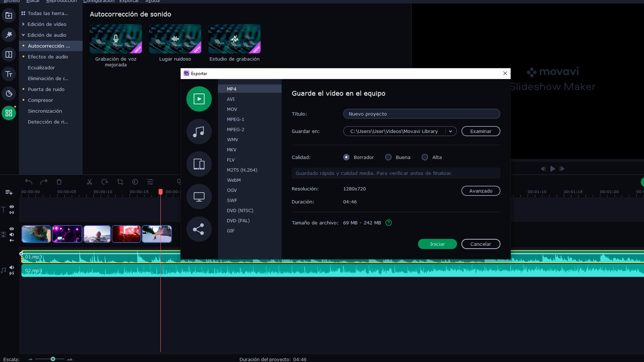Click the Color adjustments icon
Image resolution: width=644 pixels, height=362 pixels.
pyautogui.click(x=135, y=182)
